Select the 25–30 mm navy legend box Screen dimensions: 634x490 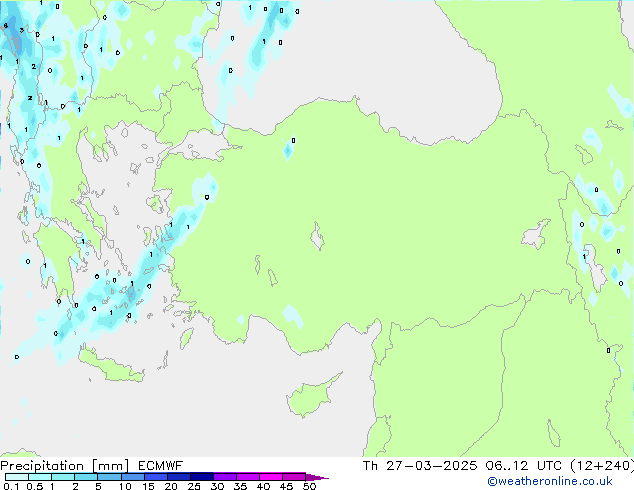tap(201, 477)
